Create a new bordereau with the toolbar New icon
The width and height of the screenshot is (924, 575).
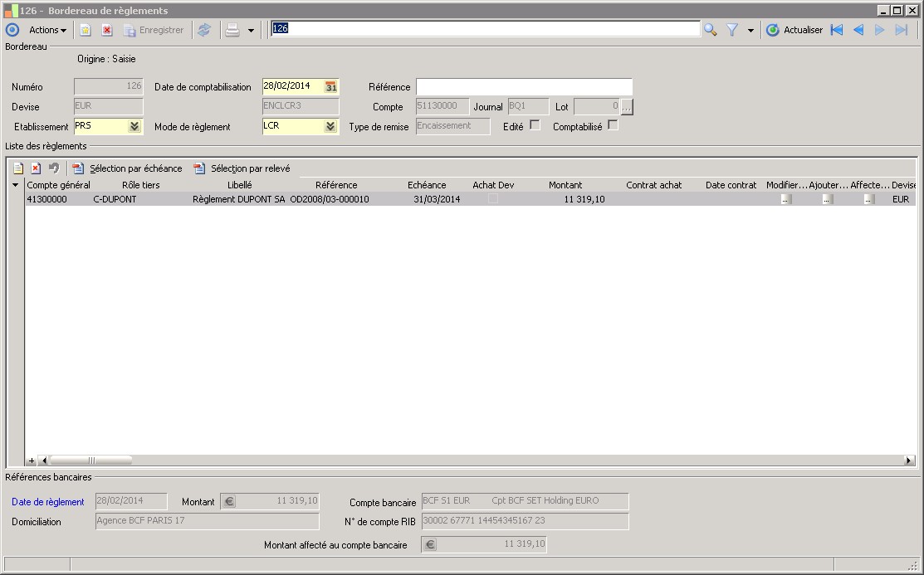click(x=86, y=30)
